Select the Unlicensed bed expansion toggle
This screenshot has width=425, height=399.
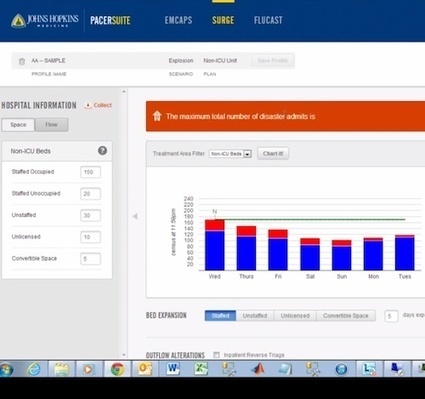295,316
